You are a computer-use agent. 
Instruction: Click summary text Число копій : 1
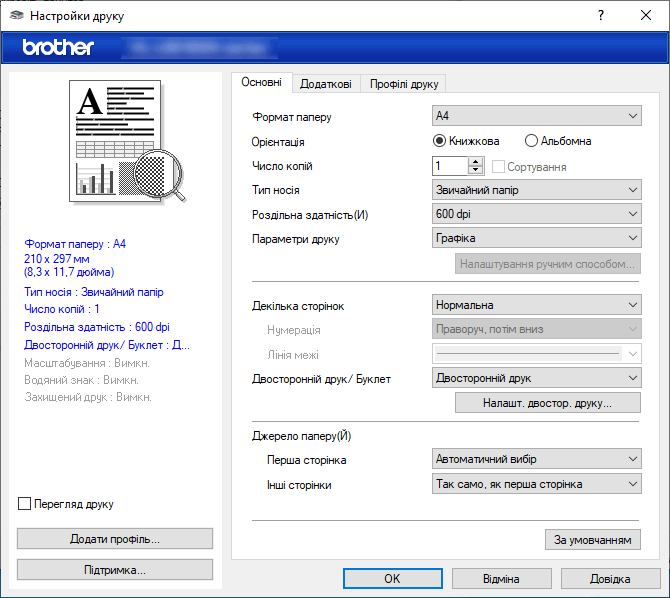62,309
